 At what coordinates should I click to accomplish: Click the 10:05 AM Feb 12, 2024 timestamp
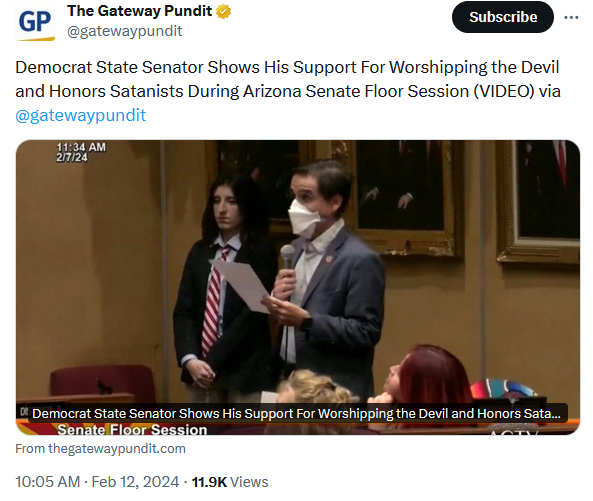pyautogui.click(x=97, y=482)
